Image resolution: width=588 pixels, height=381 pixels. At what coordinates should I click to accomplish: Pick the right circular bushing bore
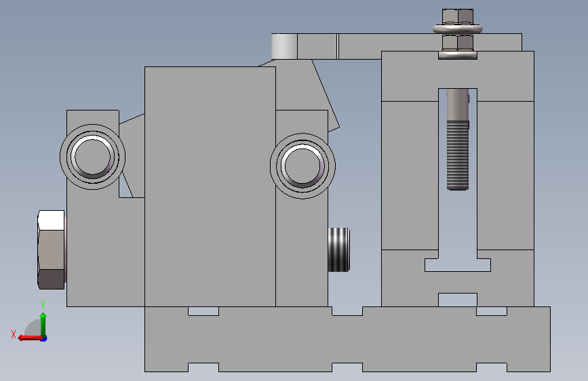302,165
